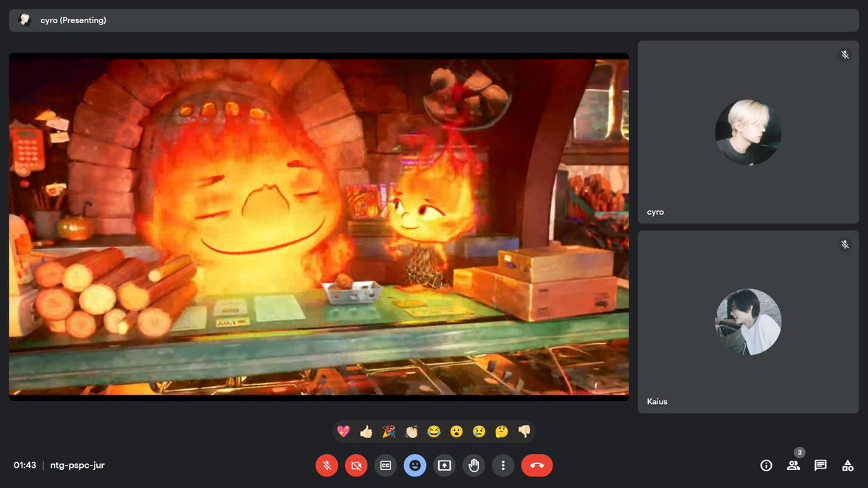Screen dimensions: 868x488
Task: Click the cyro (Presenting) label
Action: pyautogui.click(x=73, y=20)
